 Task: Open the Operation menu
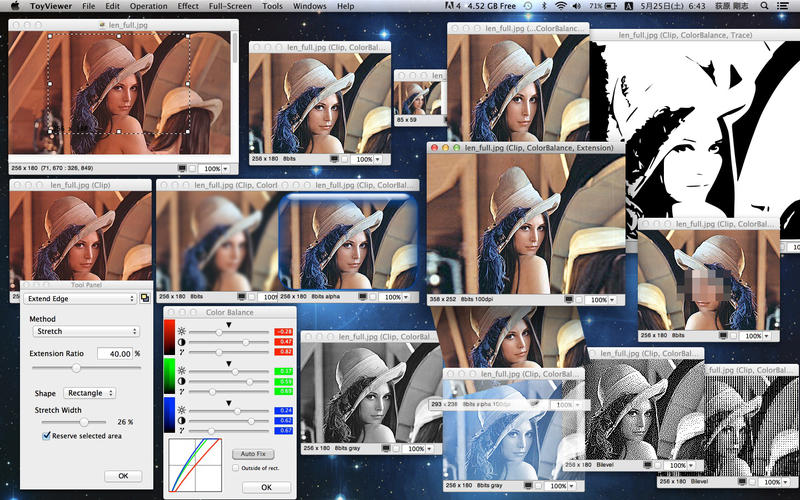click(148, 6)
